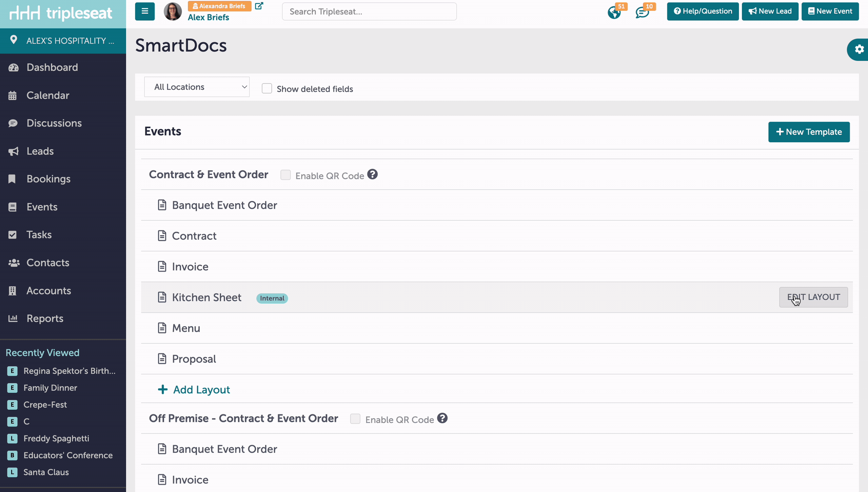Click the Events document icon in sidebar
868x492 pixels.
tap(13, 207)
